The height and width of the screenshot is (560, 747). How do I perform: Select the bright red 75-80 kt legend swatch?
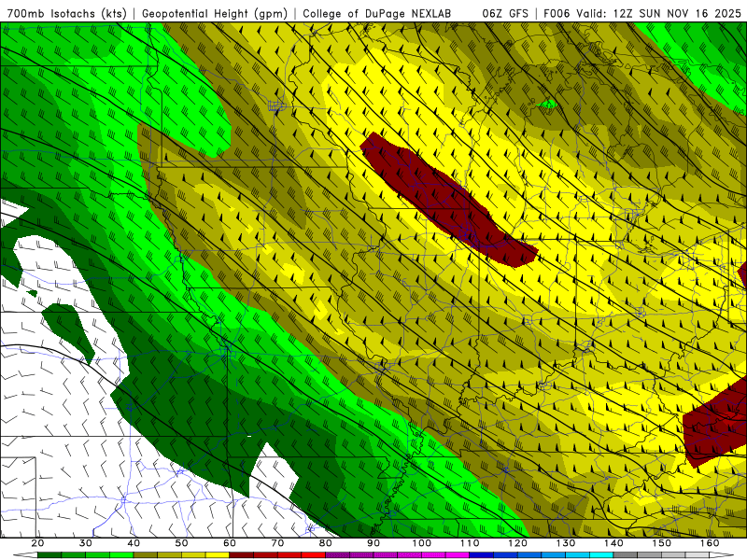click(x=314, y=555)
